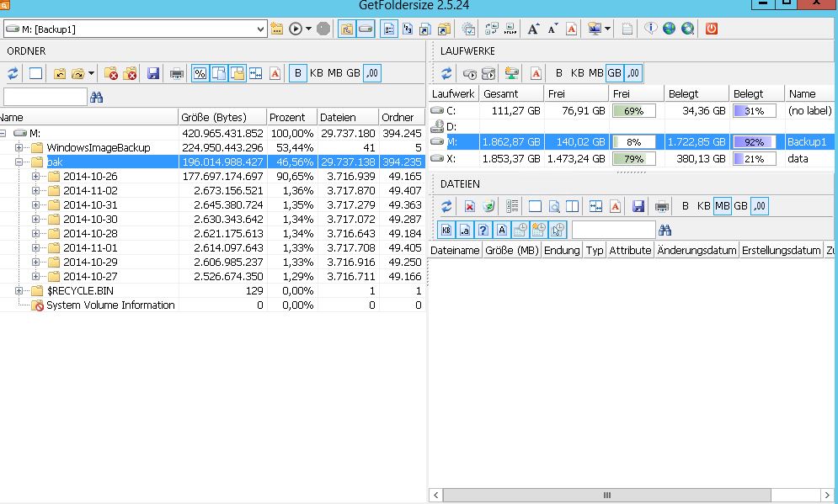The image size is (838, 504).
Task: Click the recycle bin icon in DATEIEN toolbar
Action: point(488,206)
